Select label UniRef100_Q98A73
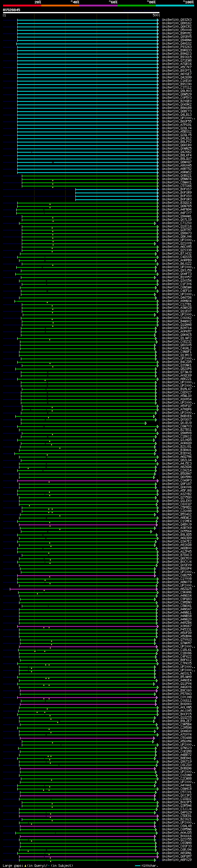This screenshot has width=197, height=868. [177, 233]
